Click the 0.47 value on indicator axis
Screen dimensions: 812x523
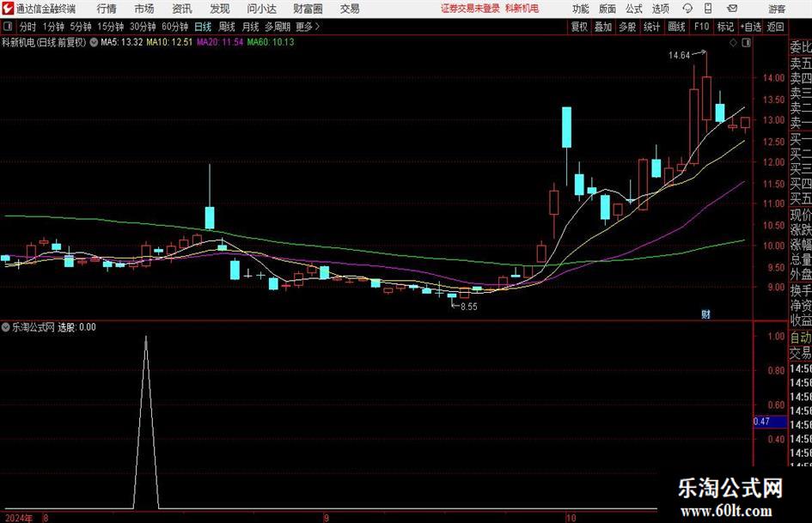point(770,422)
